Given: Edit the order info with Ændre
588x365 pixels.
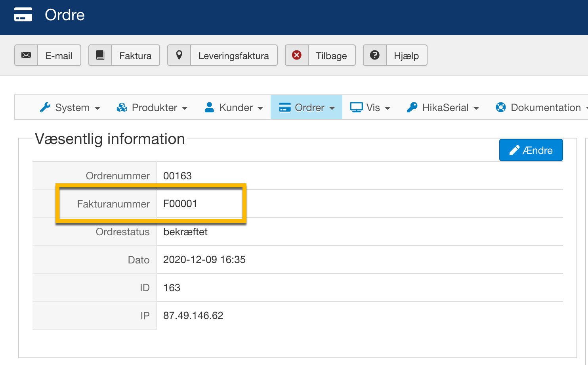Looking at the screenshot, I should click(x=531, y=150).
